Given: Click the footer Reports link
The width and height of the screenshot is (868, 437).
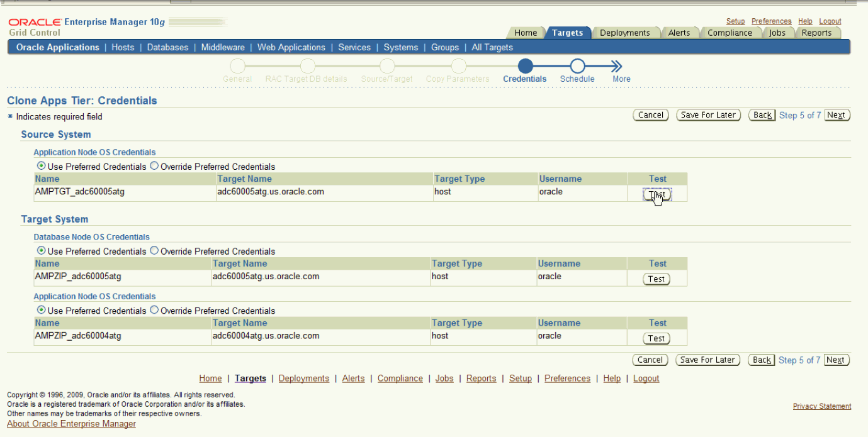Looking at the screenshot, I should click(482, 379).
